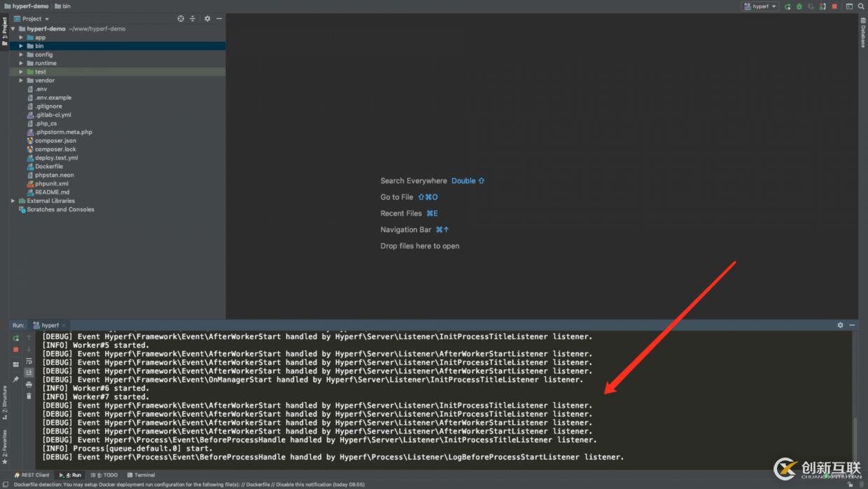Click the Print icon in the Run console
Viewport: 868px width, 489px height.
click(x=29, y=385)
